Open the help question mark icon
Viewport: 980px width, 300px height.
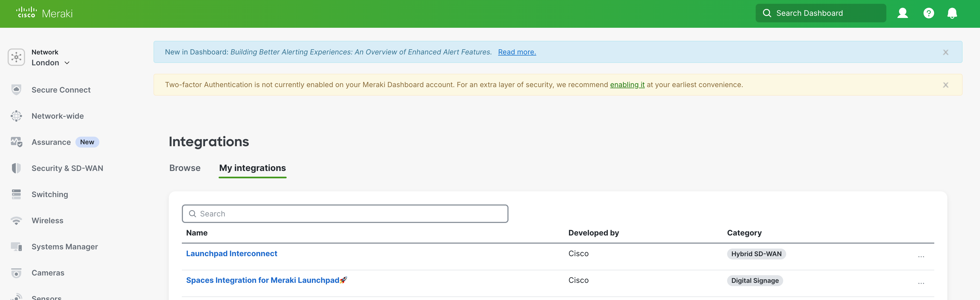tap(928, 13)
